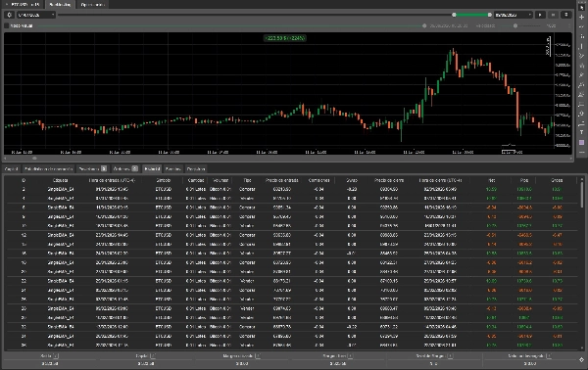The height and width of the screenshot is (370, 588).
Task: Click the chart horizontal scrollbar thumb
Action: tap(34, 159)
